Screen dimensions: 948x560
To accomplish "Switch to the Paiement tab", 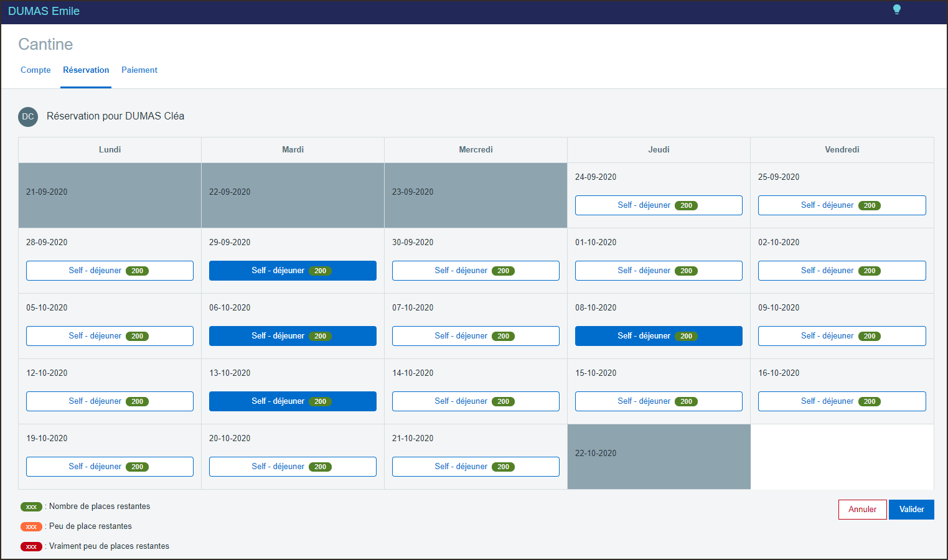I will (139, 70).
